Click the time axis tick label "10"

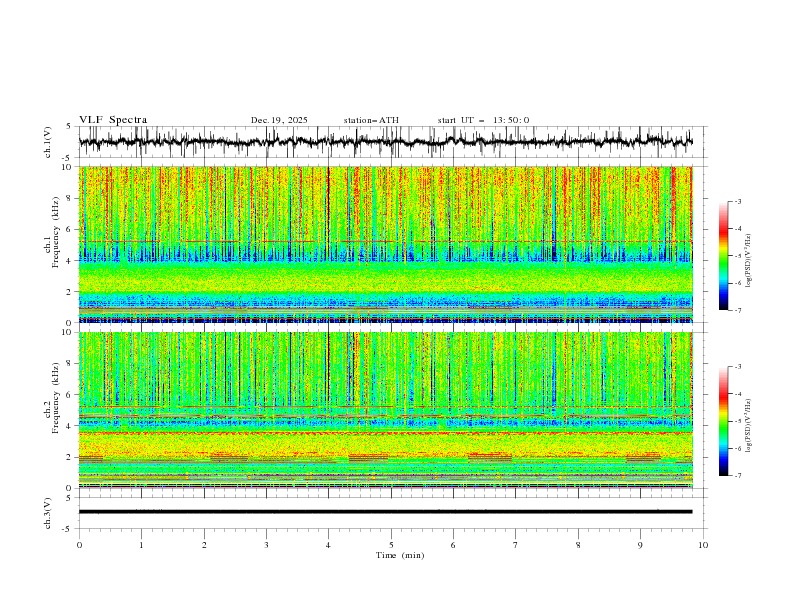703,545
